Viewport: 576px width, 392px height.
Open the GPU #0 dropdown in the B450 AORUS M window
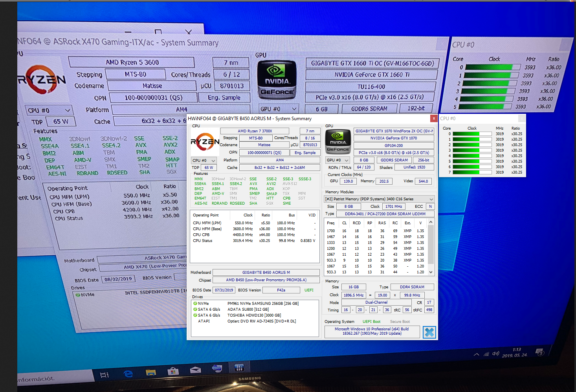click(338, 160)
